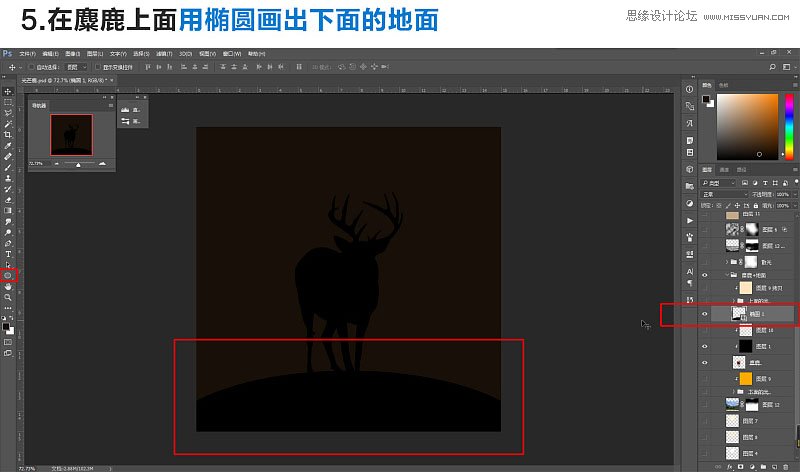Open the auto-select 图层 dropdown
This screenshot has height=472, width=800.
[77, 67]
